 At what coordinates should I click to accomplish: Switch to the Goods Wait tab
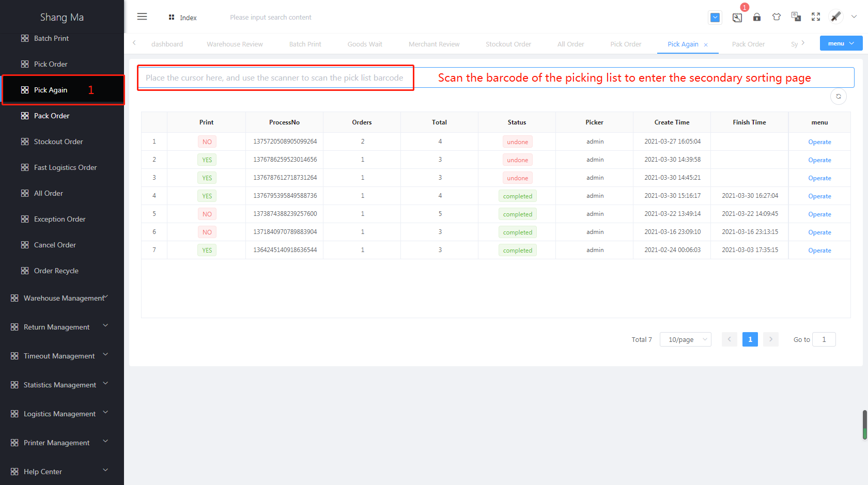click(x=365, y=44)
